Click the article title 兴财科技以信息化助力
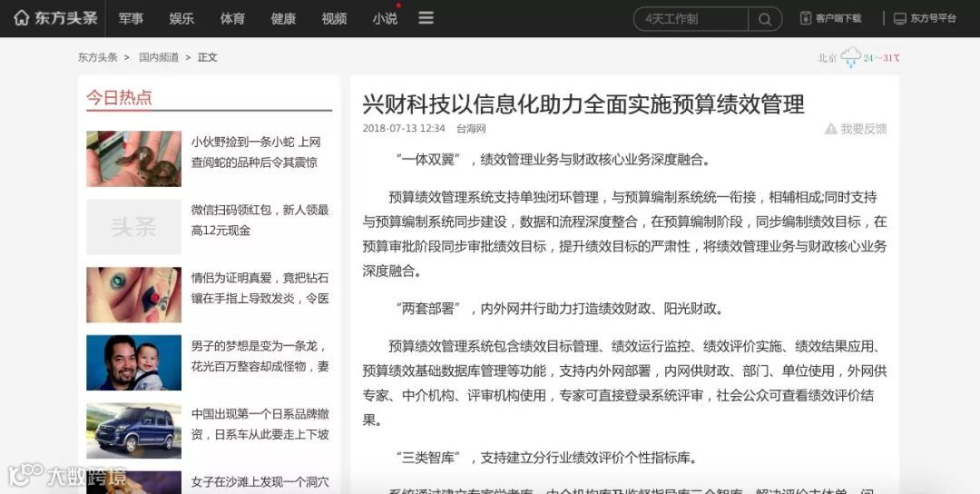The height and width of the screenshot is (494, 980). click(x=583, y=104)
